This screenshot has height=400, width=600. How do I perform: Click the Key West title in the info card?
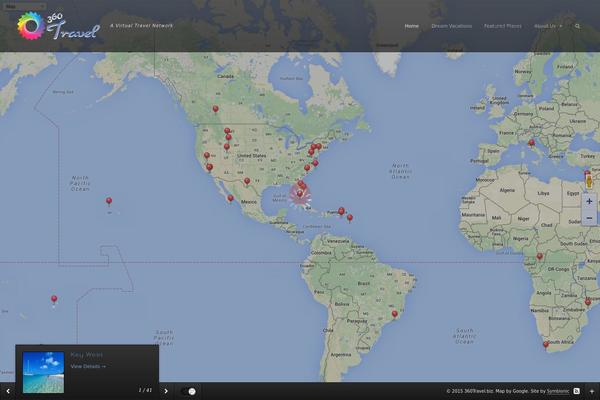pyautogui.click(x=86, y=355)
